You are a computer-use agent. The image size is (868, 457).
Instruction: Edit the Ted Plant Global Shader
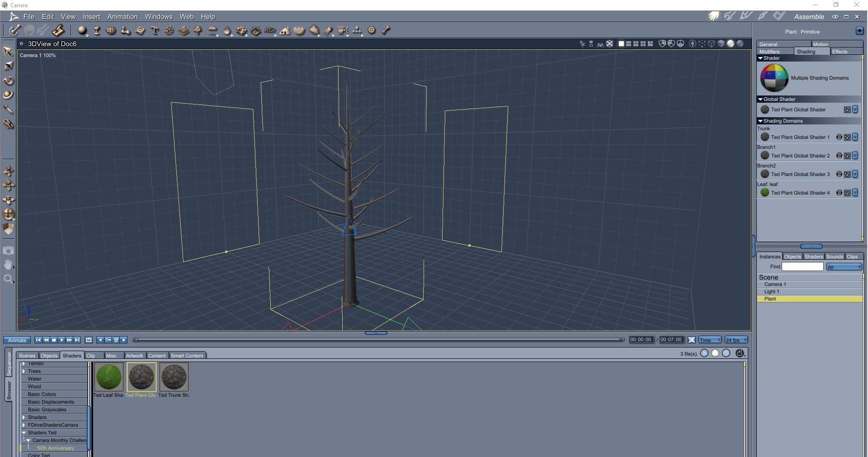[x=847, y=109]
